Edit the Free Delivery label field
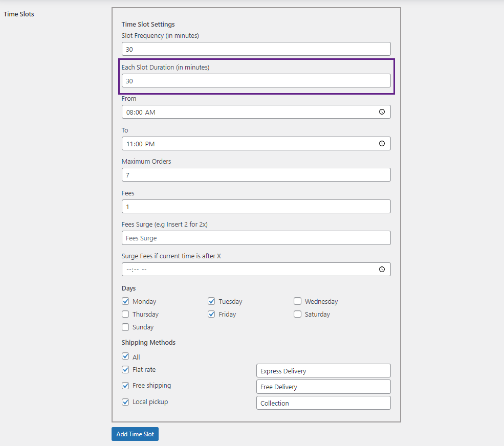This screenshot has width=504, height=446. click(x=323, y=387)
